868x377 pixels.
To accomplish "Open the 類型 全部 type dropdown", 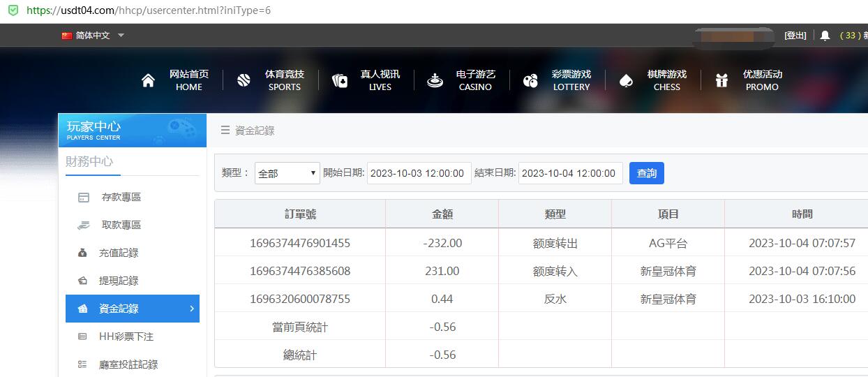I will click(x=287, y=173).
